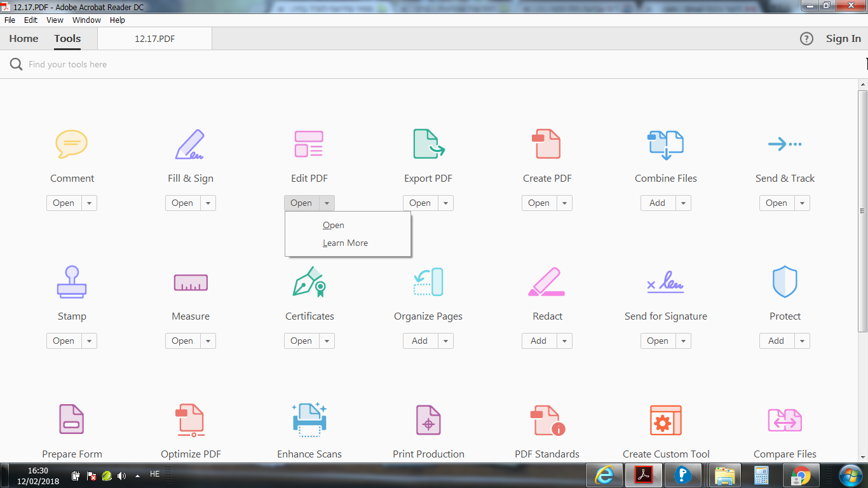868x488 pixels.
Task: Expand the Export PDF dropdown arrow
Action: (x=445, y=203)
